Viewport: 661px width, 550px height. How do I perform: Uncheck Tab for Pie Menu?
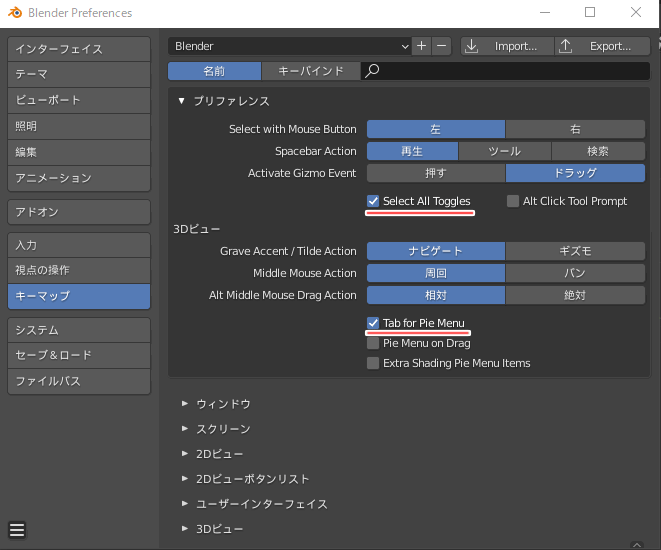pyautogui.click(x=374, y=323)
